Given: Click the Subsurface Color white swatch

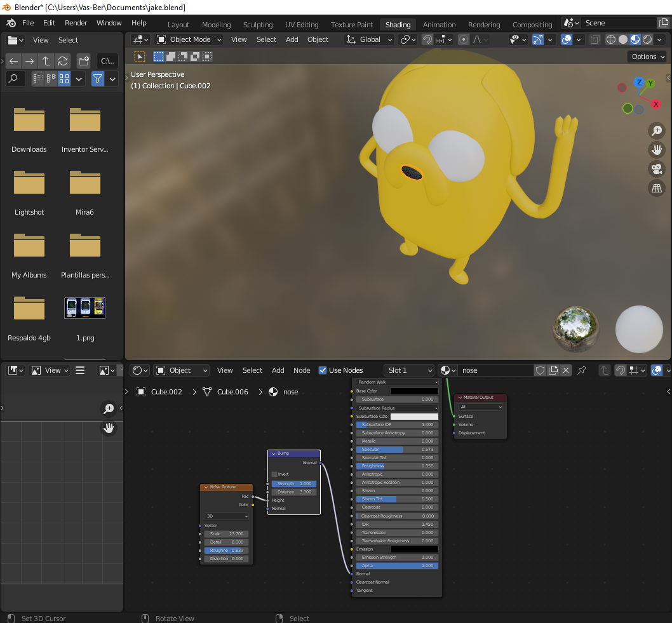Looking at the screenshot, I should coord(414,417).
